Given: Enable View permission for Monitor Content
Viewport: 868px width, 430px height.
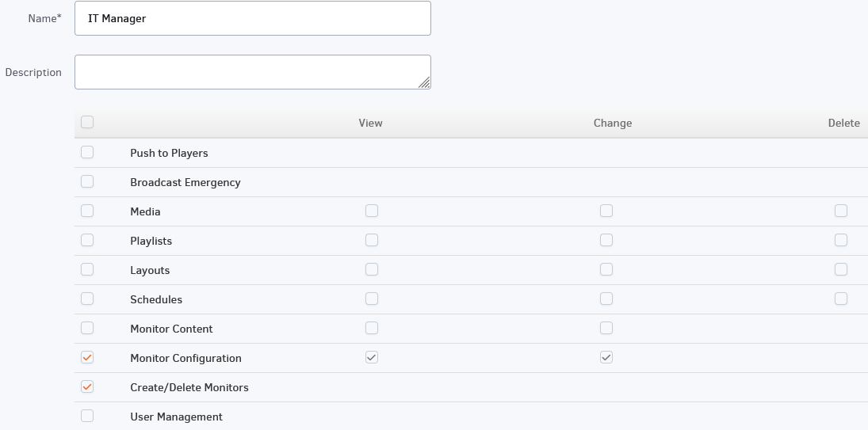Looking at the screenshot, I should (372, 328).
